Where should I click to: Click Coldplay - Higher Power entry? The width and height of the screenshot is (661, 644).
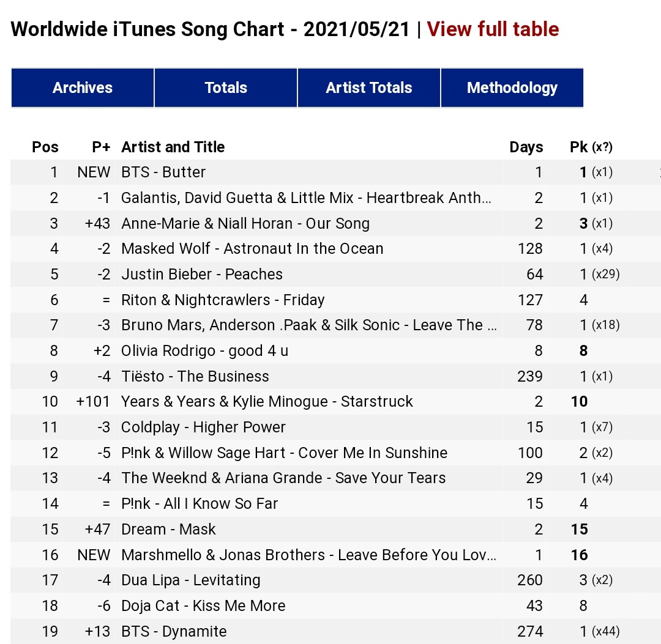click(x=203, y=427)
